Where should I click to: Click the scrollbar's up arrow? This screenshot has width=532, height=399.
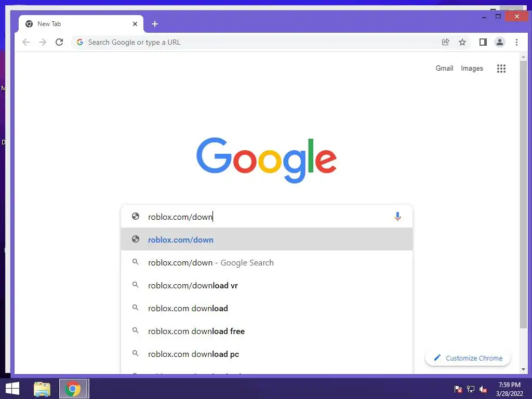[x=523, y=57]
